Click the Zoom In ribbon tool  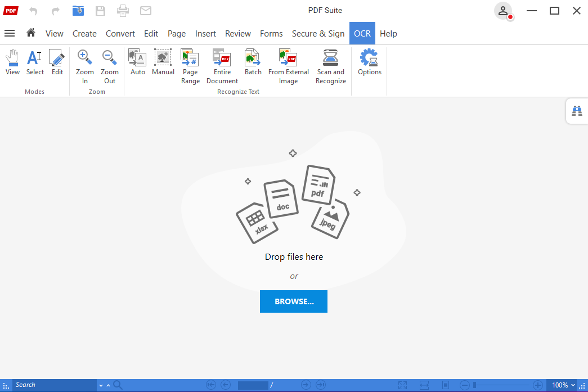click(85, 66)
